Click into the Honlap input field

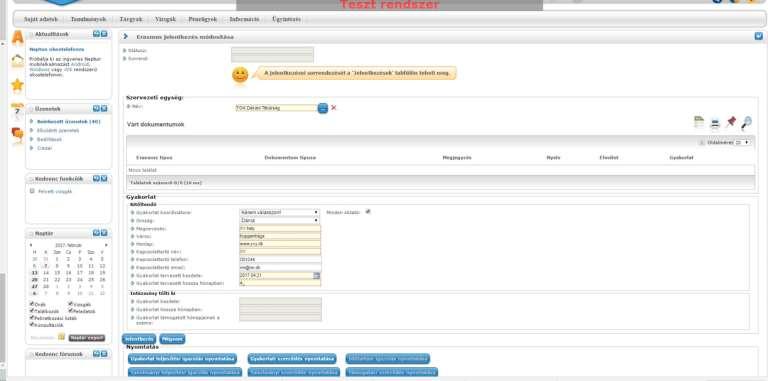pyautogui.click(x=280, y=244)
